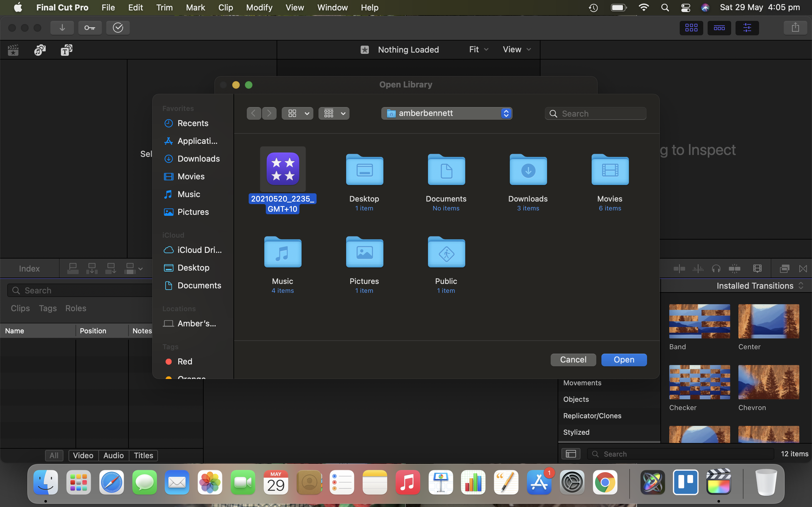Open the Titles and Generators sidebar icon
Image resolution: width=812 pixels, height=507 pixels.
click(66, 50)
